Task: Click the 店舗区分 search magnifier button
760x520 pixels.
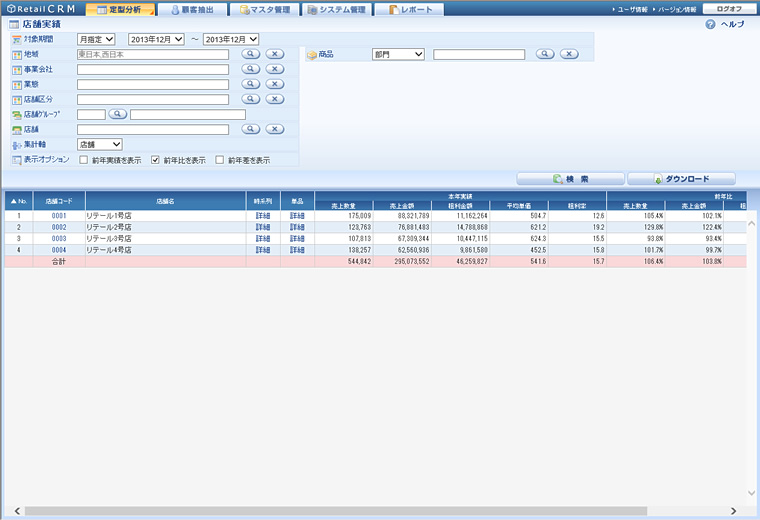Action: [x=251, y=99]
